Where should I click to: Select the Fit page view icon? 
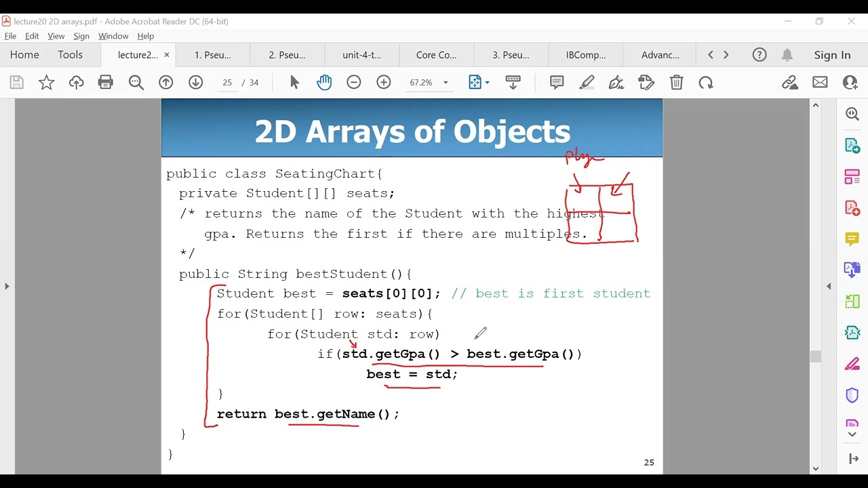475,83
